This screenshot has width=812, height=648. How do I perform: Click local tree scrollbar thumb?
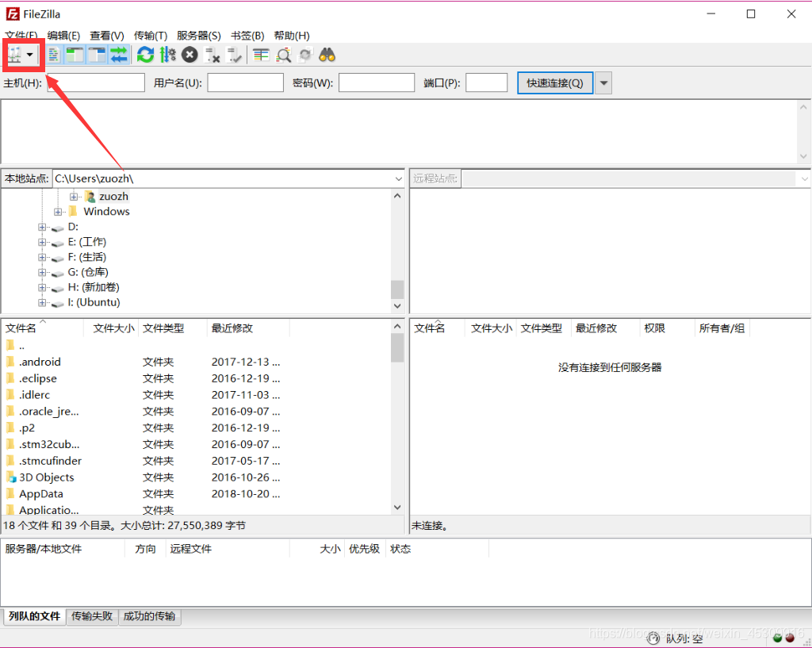(x=397, y=289)
